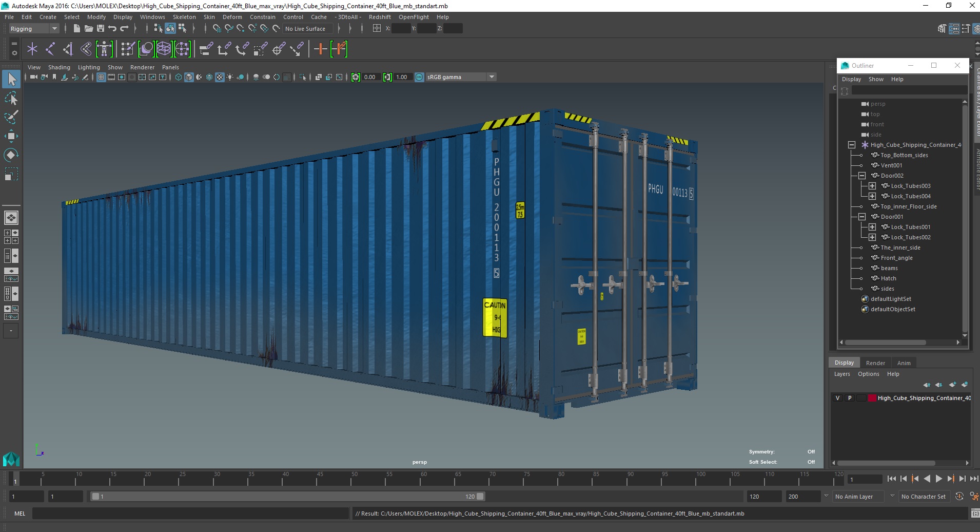The height and width of the screenshot is (532, 980).
Task: Click Go to Start of playback range
Action: [892, 479]
